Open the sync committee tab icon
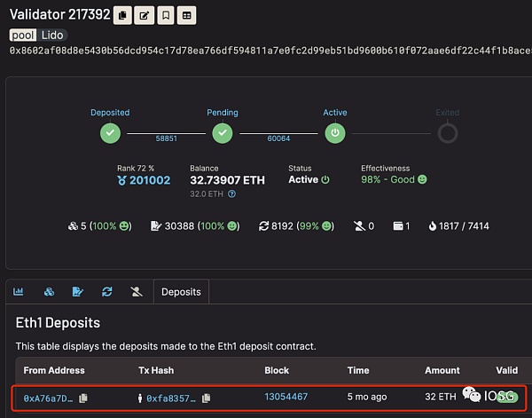Viewport: 532px width, 418px height. point(106,291)
